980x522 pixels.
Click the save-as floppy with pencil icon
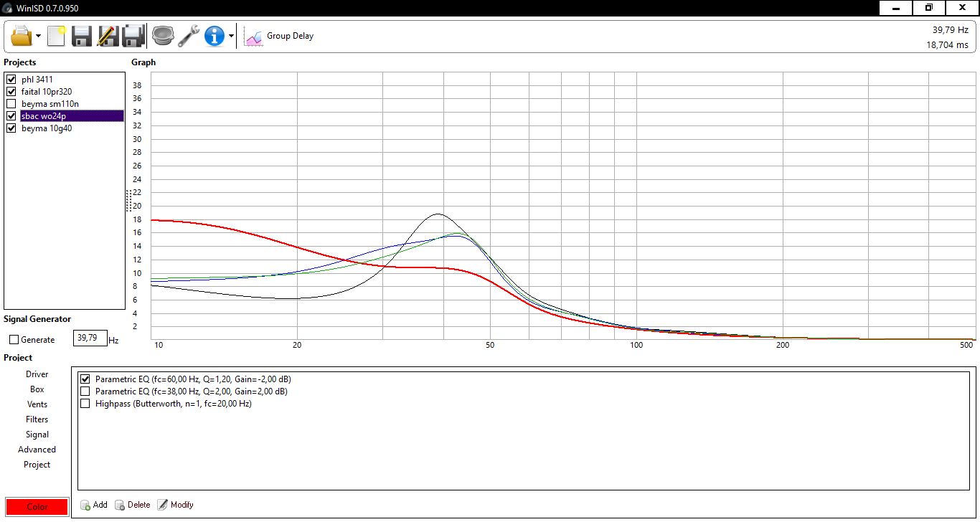(108, 36)
